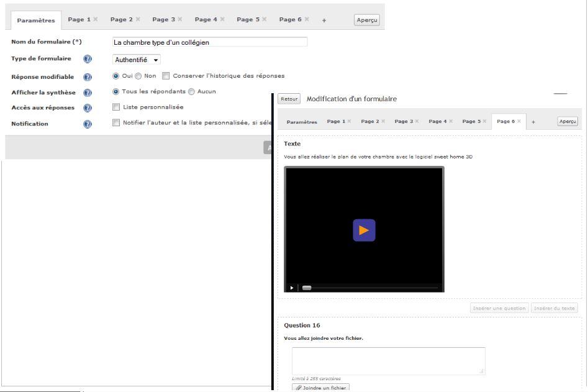Click help icon beside Type de formulaire

tap(88, 59)
